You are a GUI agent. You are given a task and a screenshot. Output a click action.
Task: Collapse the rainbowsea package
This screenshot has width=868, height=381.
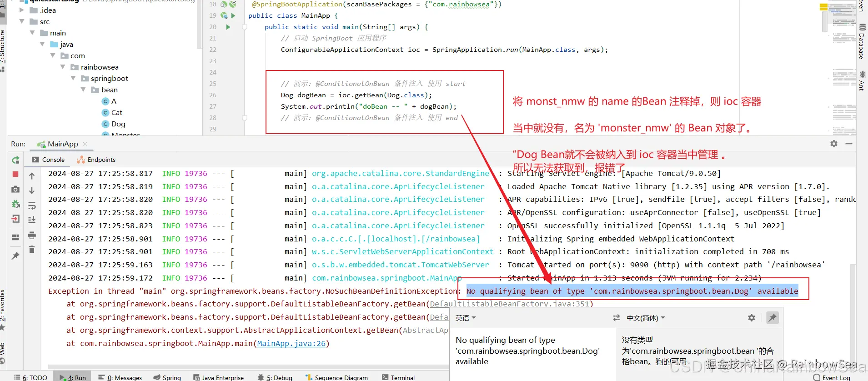pyautogui.click(x=63, y=67)
